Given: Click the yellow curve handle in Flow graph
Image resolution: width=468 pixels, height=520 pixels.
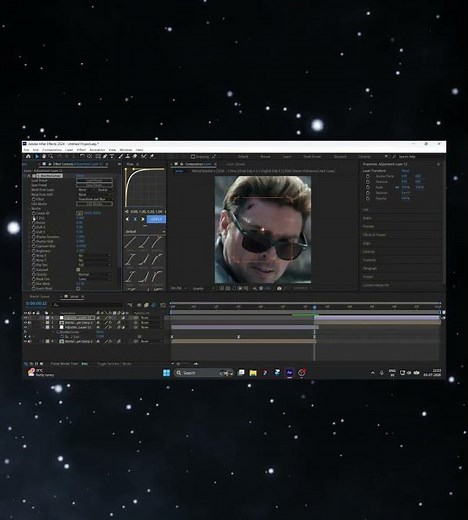Looking at the screenshot, I should (x=133, y=169).
